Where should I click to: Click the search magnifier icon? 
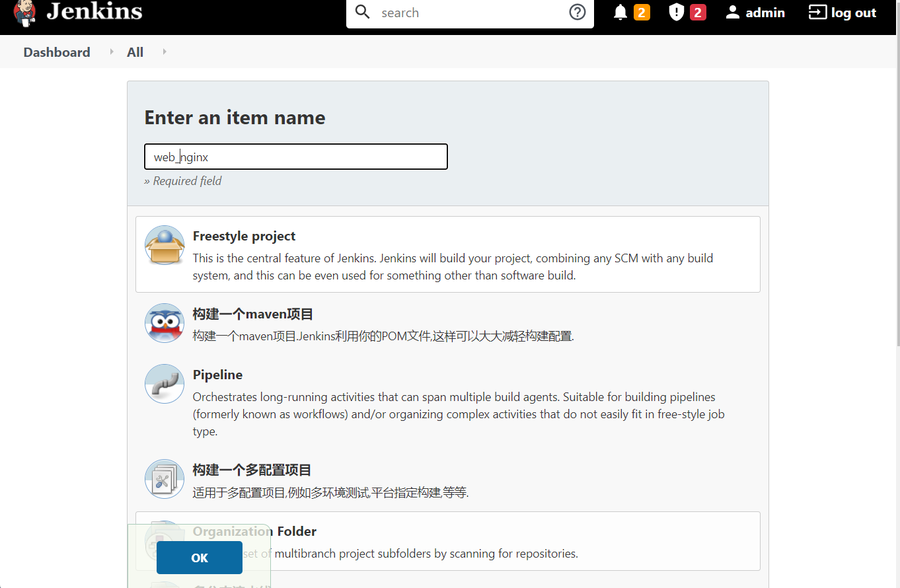[363, 12]
